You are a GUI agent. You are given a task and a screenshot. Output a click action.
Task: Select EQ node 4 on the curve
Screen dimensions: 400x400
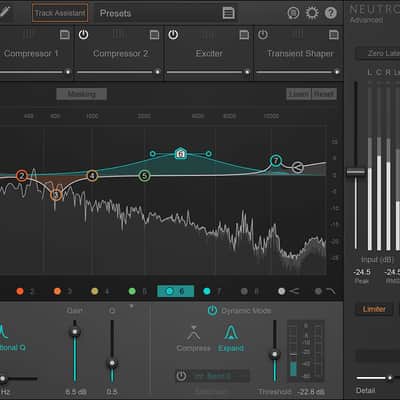92,176
